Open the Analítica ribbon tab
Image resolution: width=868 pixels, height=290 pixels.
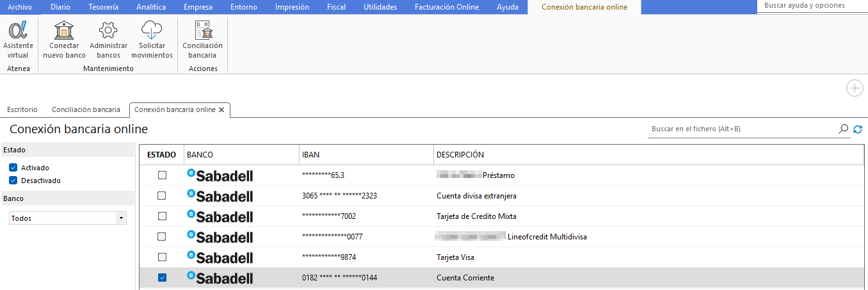151,7
